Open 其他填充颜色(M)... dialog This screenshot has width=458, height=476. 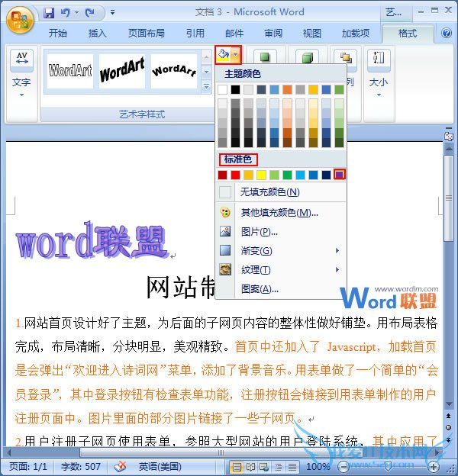(281, 213)
